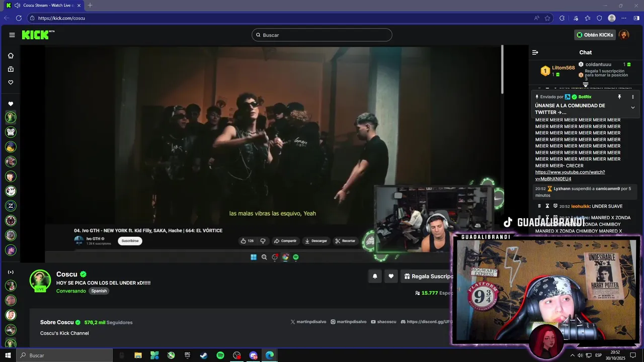644x362 pixels.
Task: Open Windows Start menu
Action: [x=8, y=355]
